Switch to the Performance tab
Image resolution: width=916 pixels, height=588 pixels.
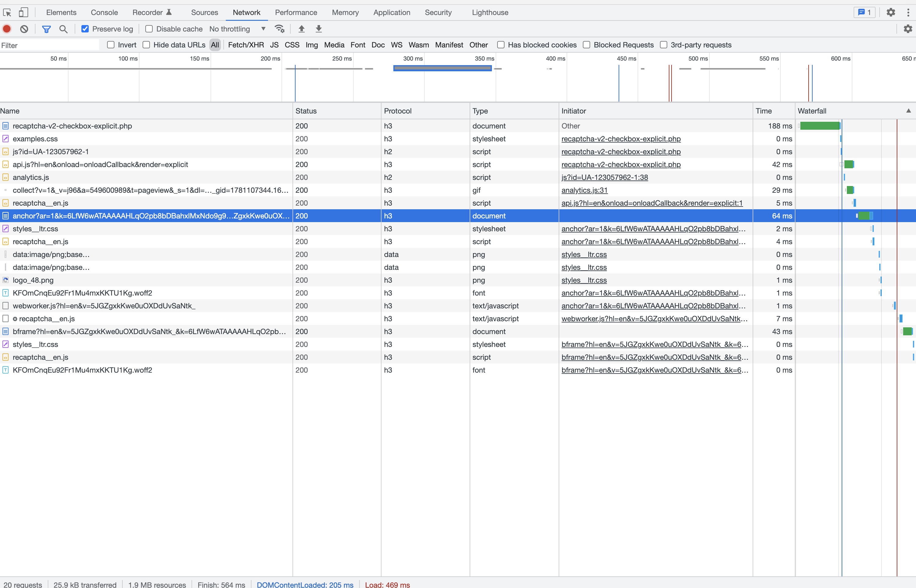point(296,12)
